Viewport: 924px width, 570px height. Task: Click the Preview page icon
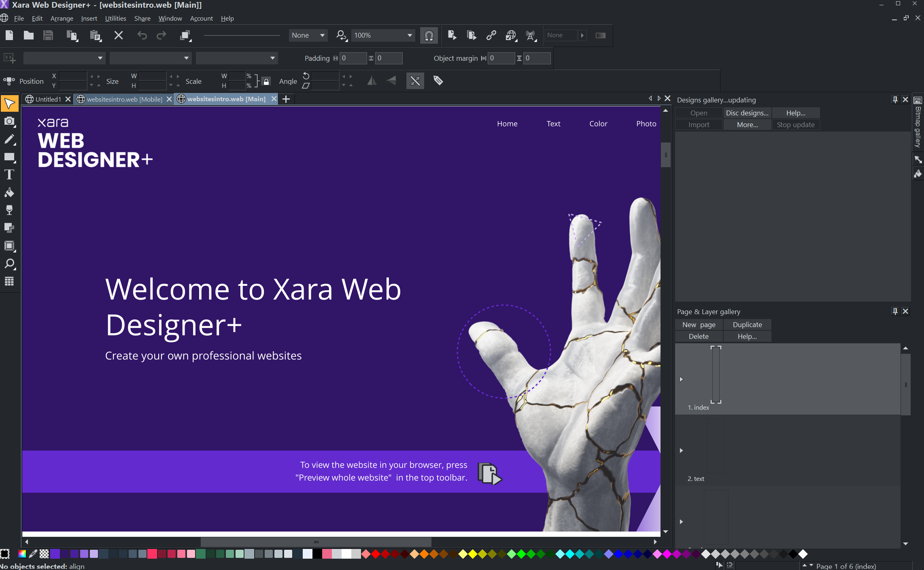point(452,35)
